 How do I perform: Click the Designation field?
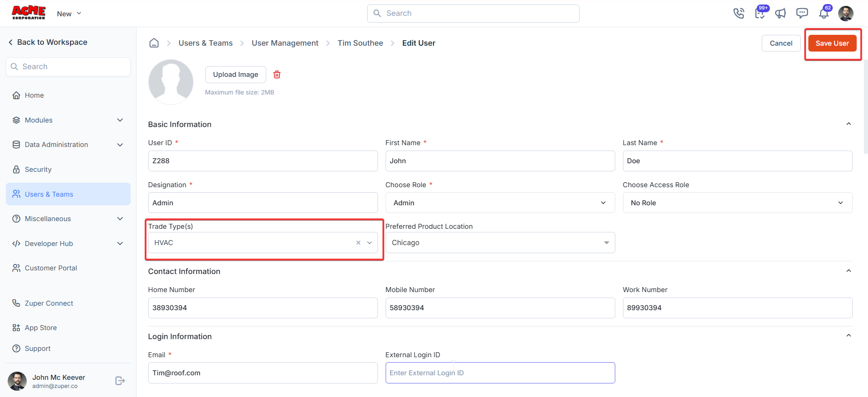coord(263,203)
